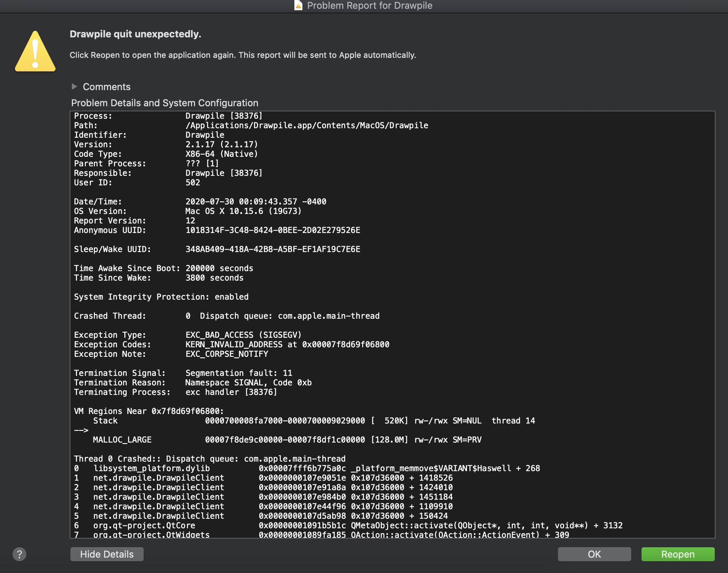Click the 'Identifier: Drawpile' line
728x573 pixels.
[149, 135]
